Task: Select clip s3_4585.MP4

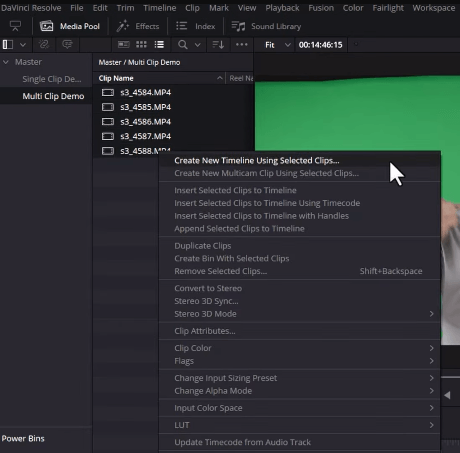Action: pyautogui.click(x=145, y=107)
